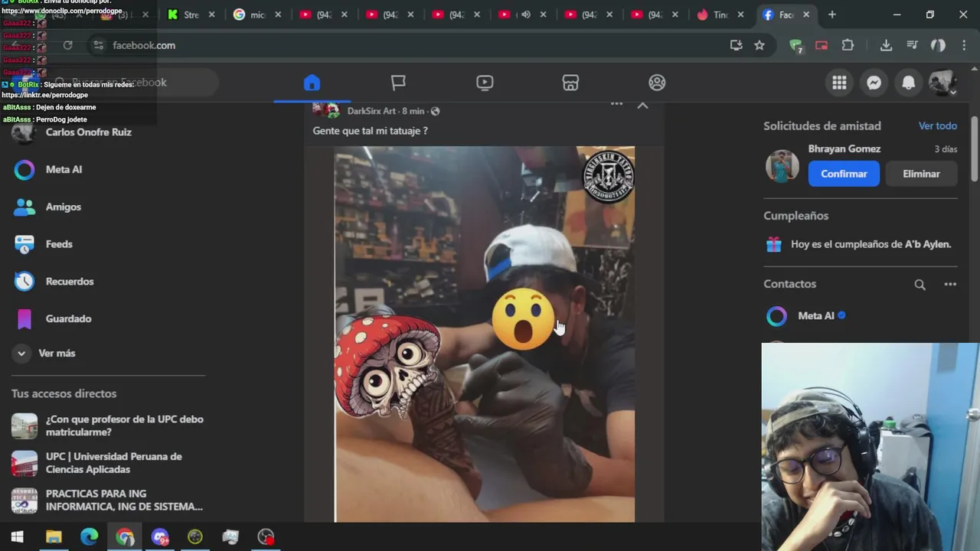
Task: Open shortcut ¿Con que profesor de la UPC
Action: click(x=107, y=425)
